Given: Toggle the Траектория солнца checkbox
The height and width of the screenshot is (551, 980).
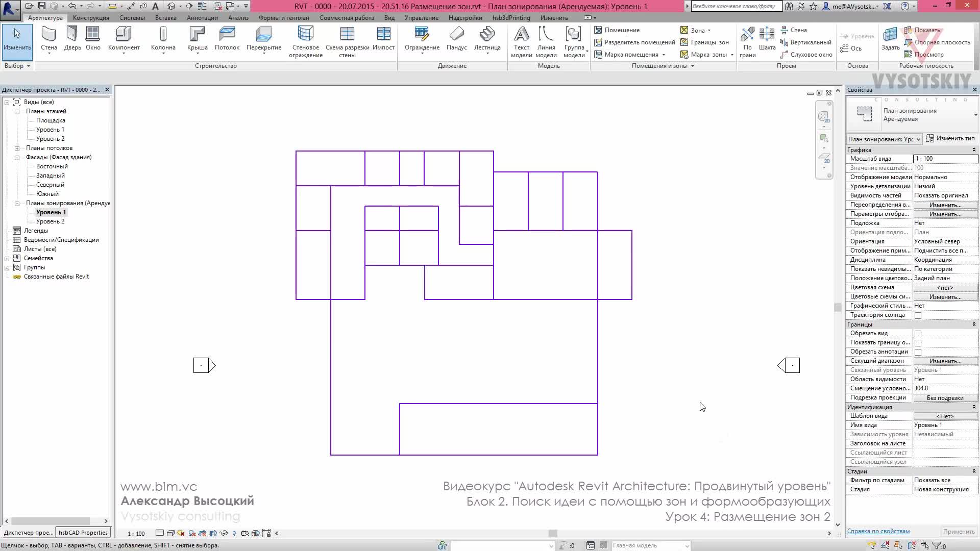Looking at the screenshot, I should 918,315.
